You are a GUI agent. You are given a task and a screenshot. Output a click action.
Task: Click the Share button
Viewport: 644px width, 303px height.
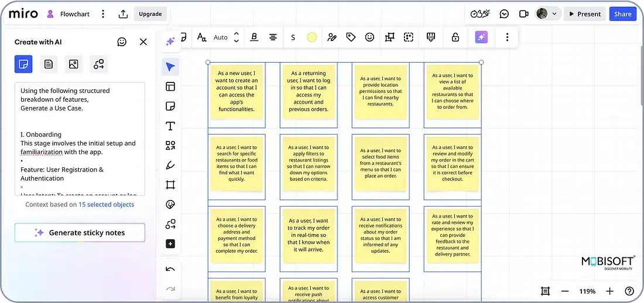[623, 14]
